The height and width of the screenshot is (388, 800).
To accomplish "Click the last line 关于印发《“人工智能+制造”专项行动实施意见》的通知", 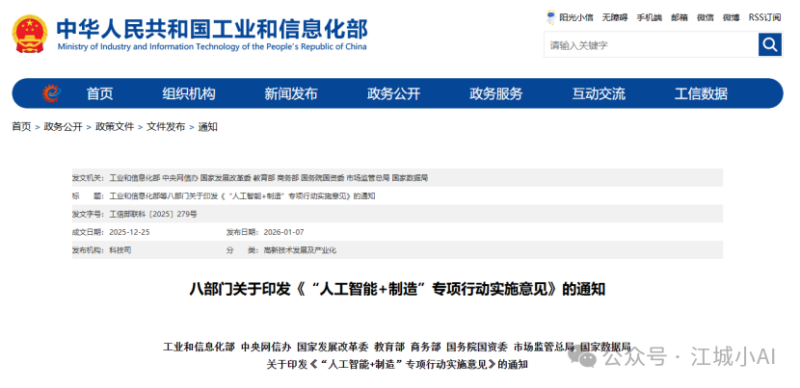I will click(397, 365).
